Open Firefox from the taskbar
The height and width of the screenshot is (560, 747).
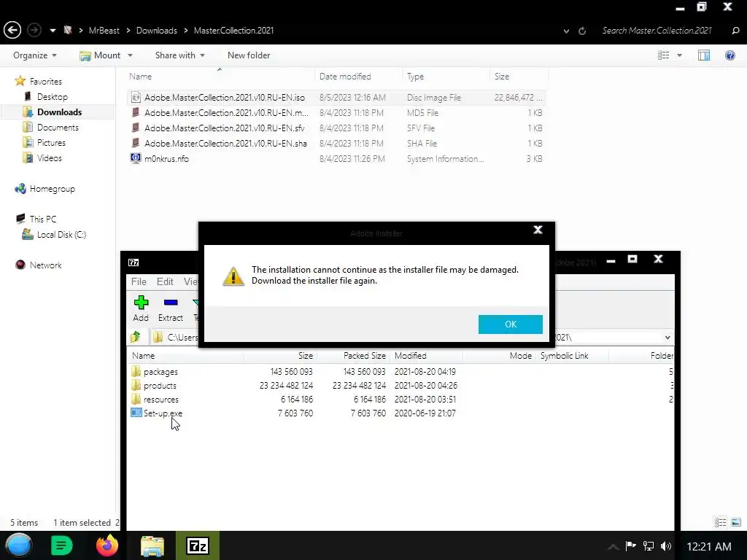coord(107,545)
